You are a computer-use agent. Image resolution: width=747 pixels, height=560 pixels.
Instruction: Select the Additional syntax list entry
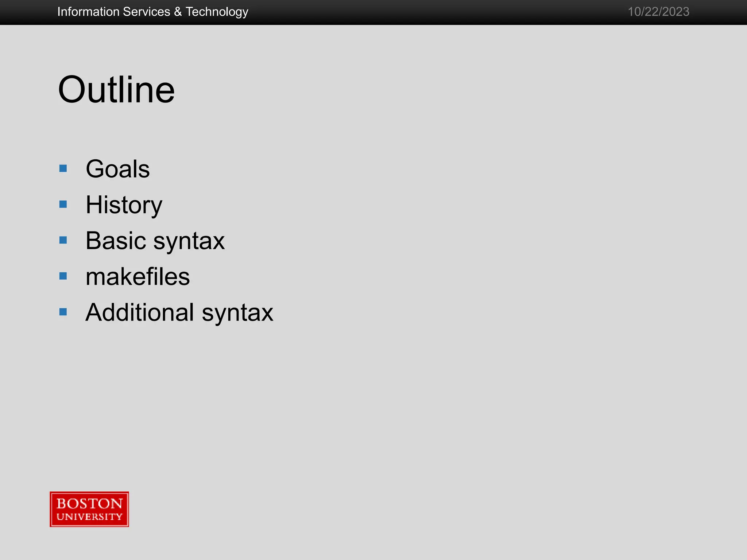(x=179, y=312)
